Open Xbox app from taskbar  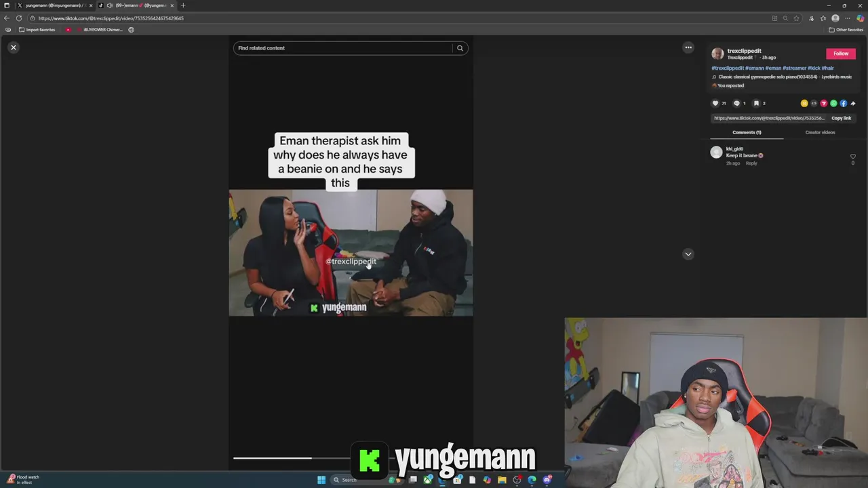[428, 480]
